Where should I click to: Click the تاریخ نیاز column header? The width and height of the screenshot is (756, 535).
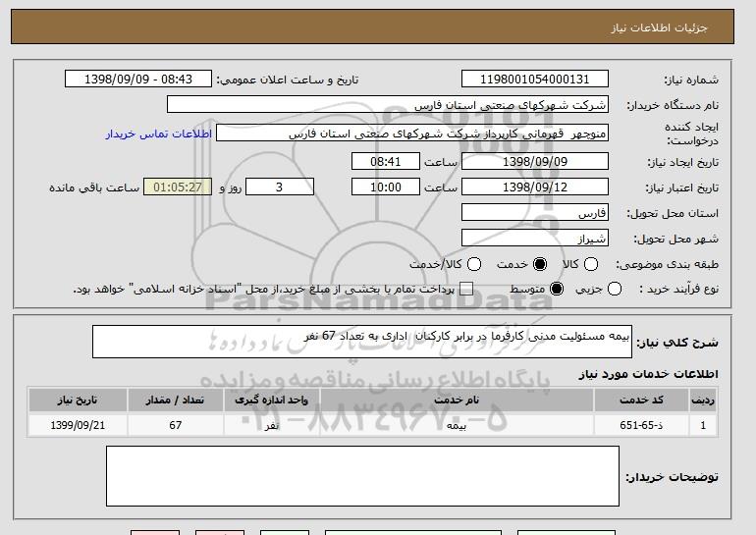(78, 401)
